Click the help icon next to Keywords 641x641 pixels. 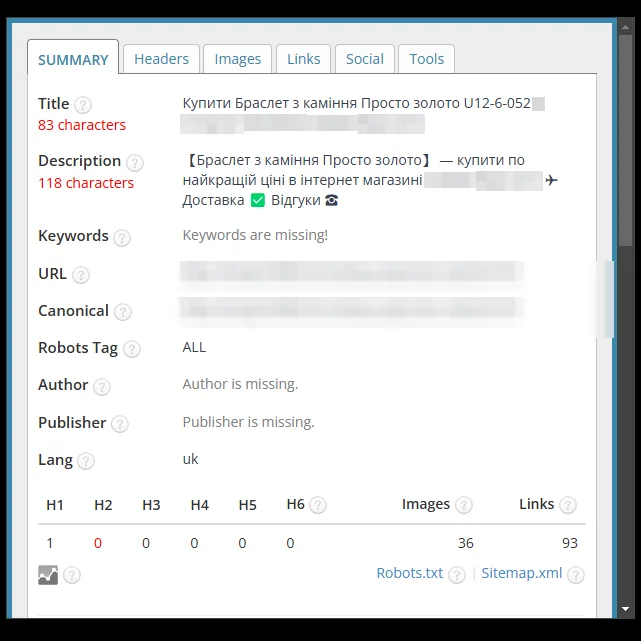tap(122, 238)
